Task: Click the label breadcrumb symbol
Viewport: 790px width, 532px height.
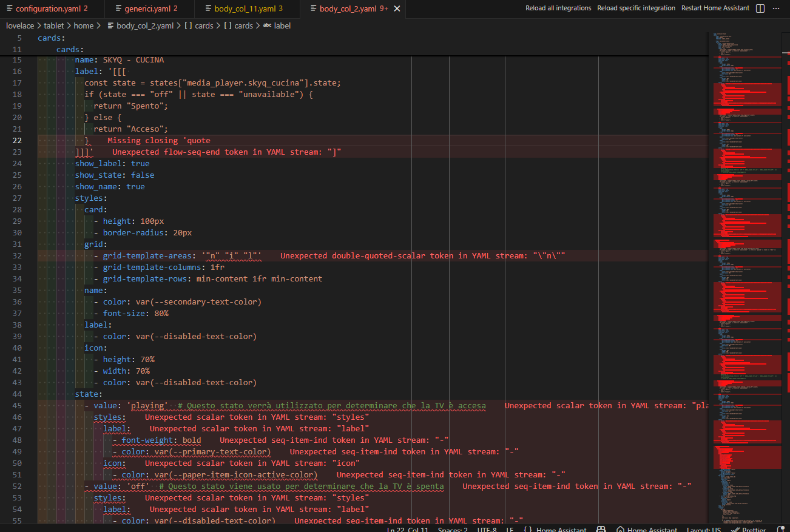Action: [282, 26]
